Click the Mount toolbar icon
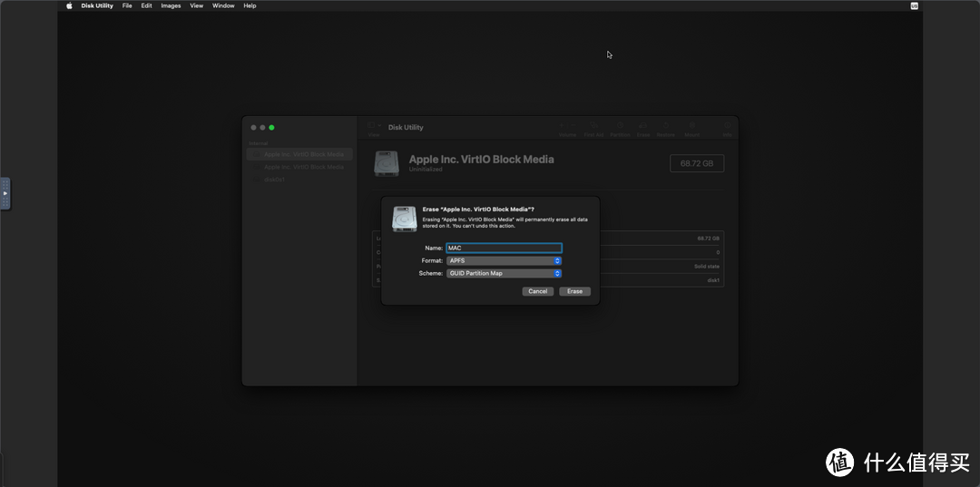 tap(691, 125)
